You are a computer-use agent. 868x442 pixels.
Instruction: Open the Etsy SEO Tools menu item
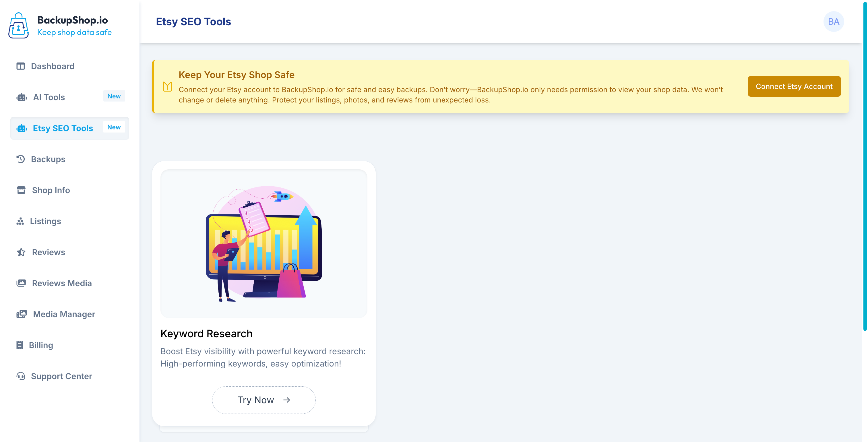(x=63, y=128)
